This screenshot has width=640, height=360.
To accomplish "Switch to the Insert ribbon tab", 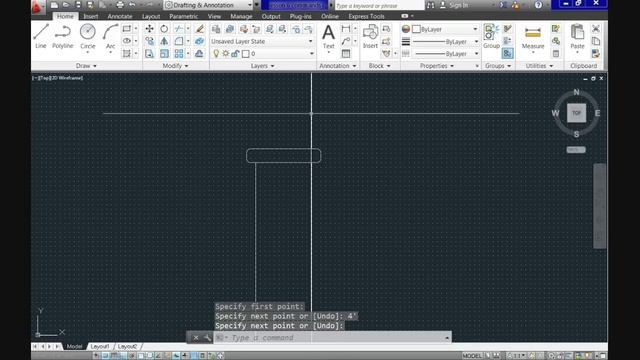I will coord(91,16).
